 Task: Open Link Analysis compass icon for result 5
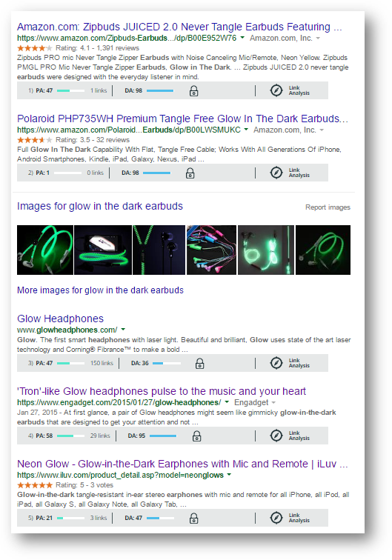click(276, 518)
